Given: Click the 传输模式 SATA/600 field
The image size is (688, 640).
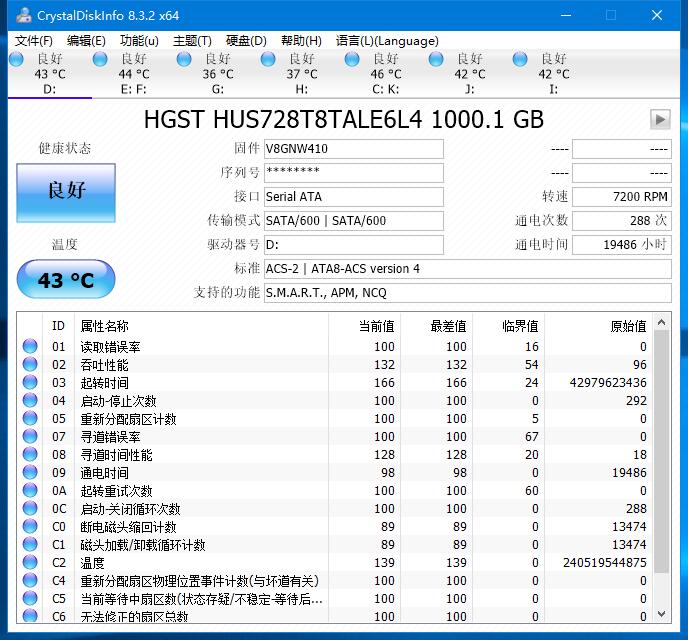Looking at the screenshot, I should click(x=354, y=221).
